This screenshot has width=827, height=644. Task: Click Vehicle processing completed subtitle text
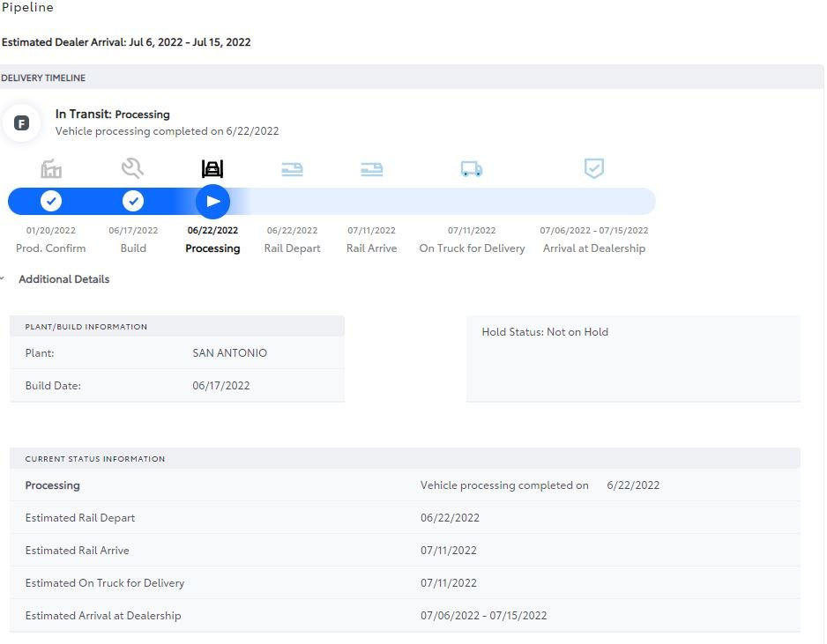click(x=167, y=131)
